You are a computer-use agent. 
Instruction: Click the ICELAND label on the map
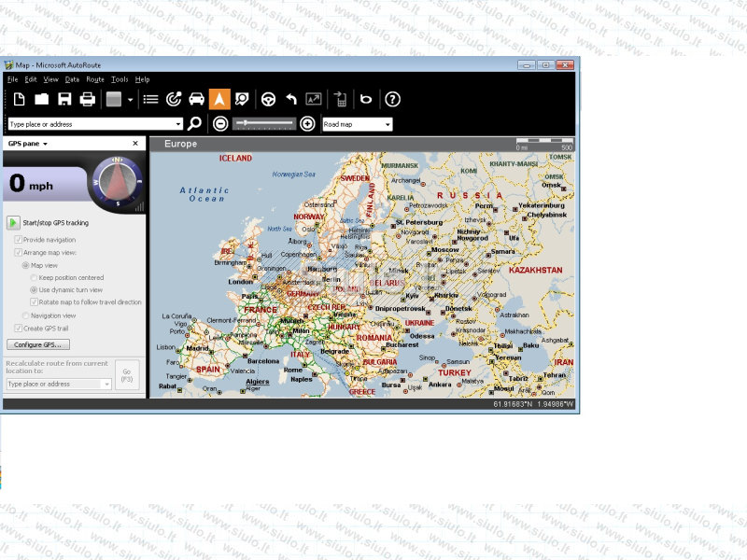pos(235,158)
